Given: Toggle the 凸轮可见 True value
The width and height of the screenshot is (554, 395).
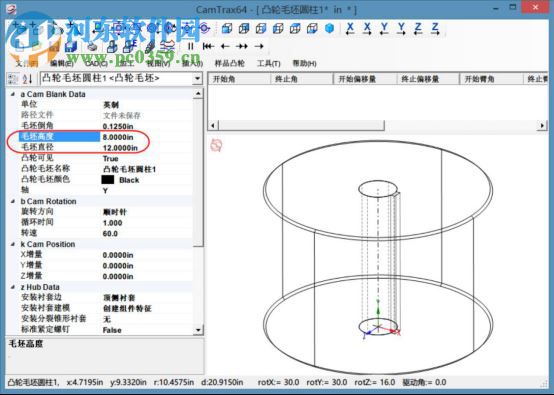Looking at the screenshot, I should tap(111, 159).
